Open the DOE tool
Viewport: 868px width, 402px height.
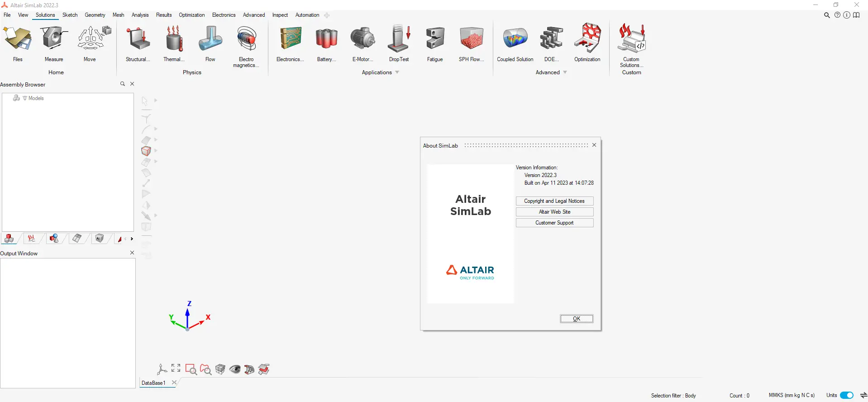point(551,43)
